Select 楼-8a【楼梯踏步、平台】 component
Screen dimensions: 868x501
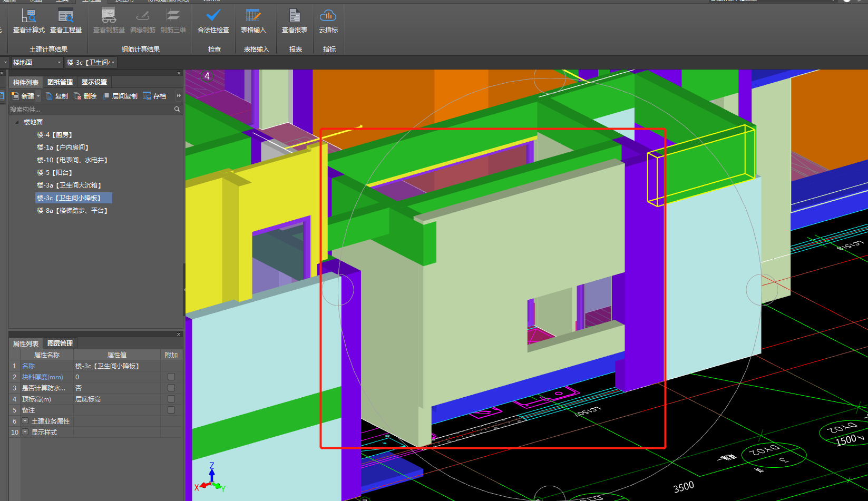click(x=72, y=211)
